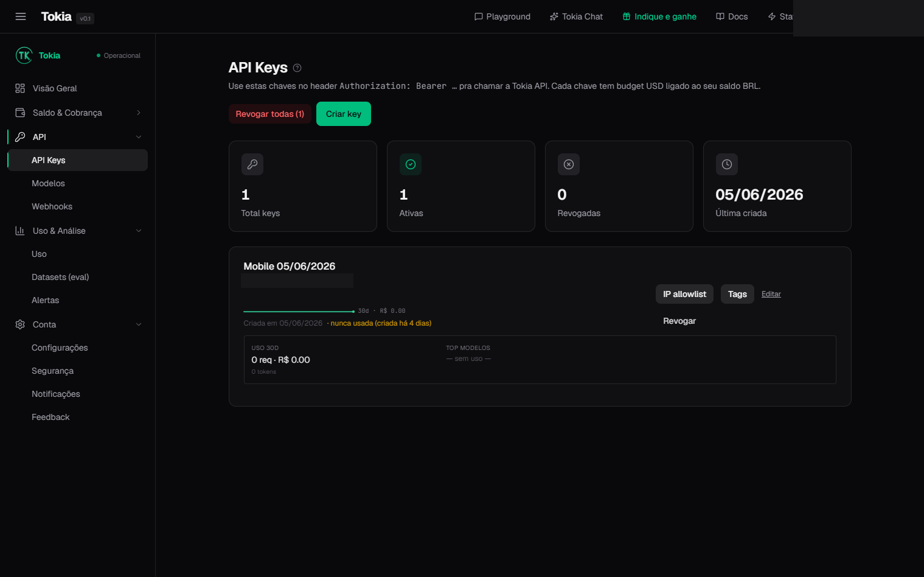Click the Criar key button
This screenshot has width=924, height=577.
344,114
